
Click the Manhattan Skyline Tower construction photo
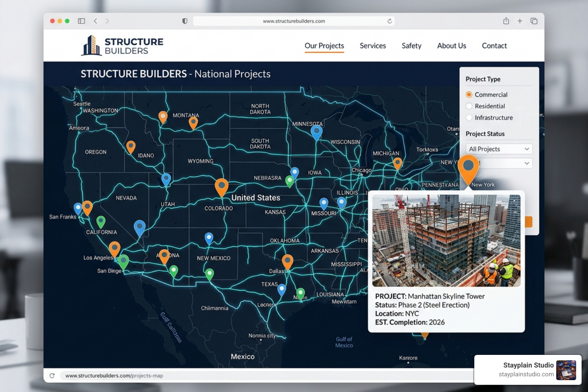pyautogui.click(x=446, y=240)
